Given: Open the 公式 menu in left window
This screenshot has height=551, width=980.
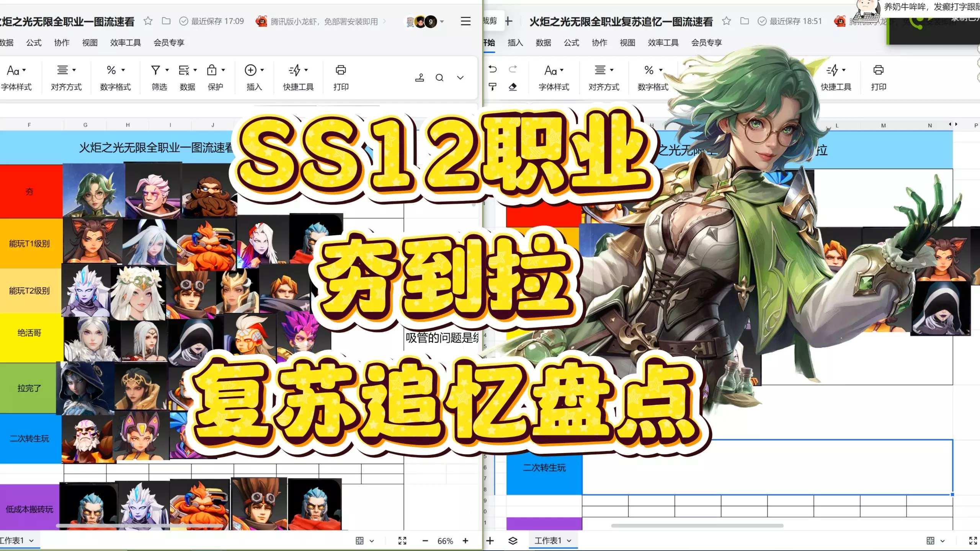Looking at the screenshot, I should tap(34, 42).
